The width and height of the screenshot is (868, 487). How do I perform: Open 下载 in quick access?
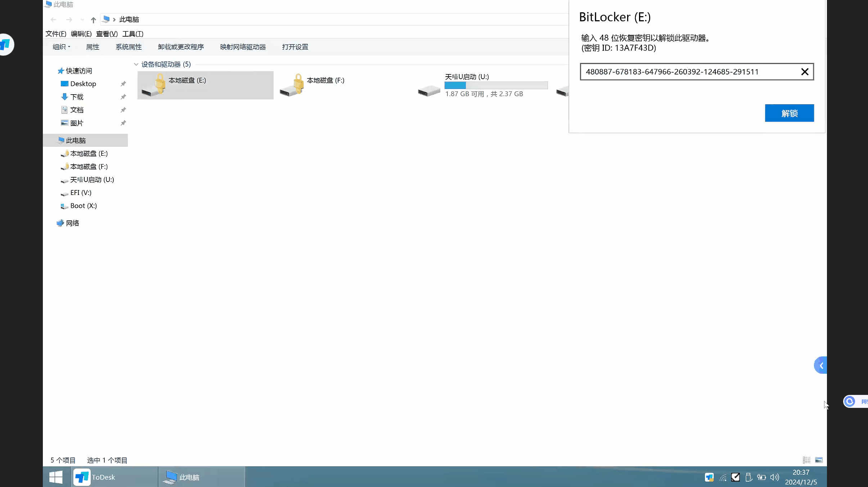pyautogui.click(x=77, y=97)
